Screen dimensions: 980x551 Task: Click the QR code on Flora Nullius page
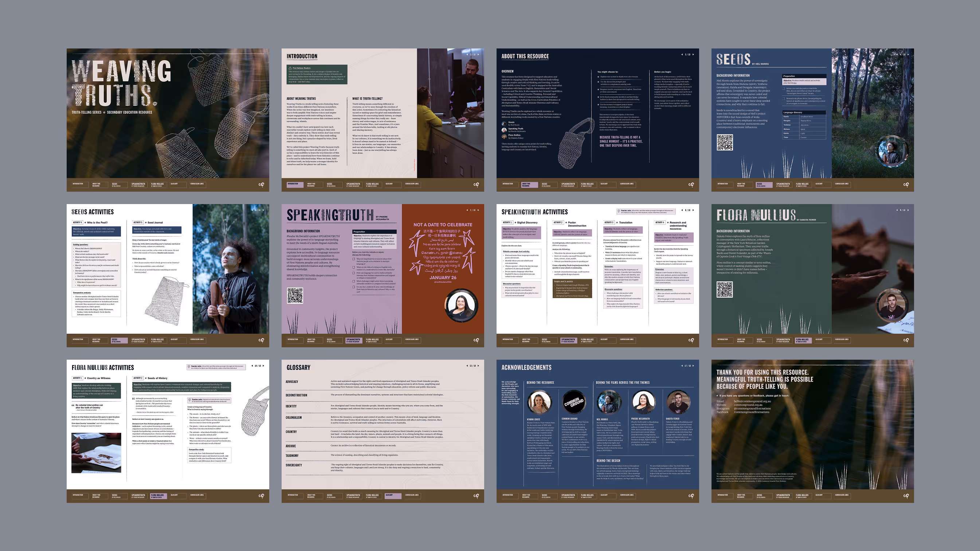[724, 290]
